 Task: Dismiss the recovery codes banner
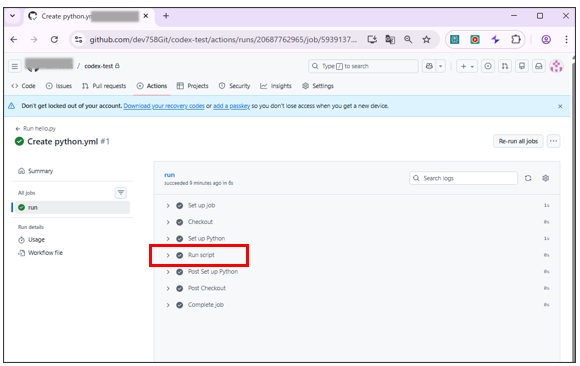(x=560, y=106)
